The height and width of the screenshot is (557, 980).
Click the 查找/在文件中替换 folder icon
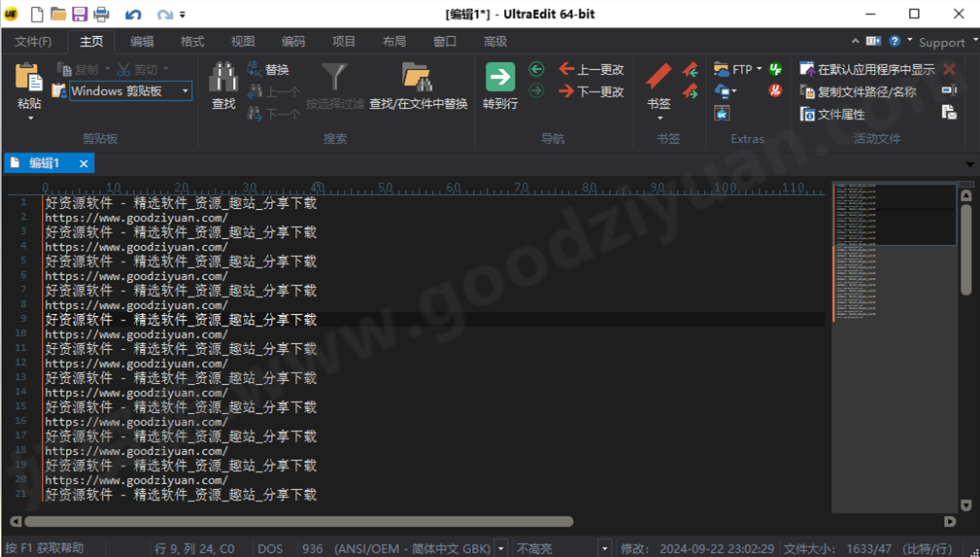pyautogui.click(x=417, y=78)
